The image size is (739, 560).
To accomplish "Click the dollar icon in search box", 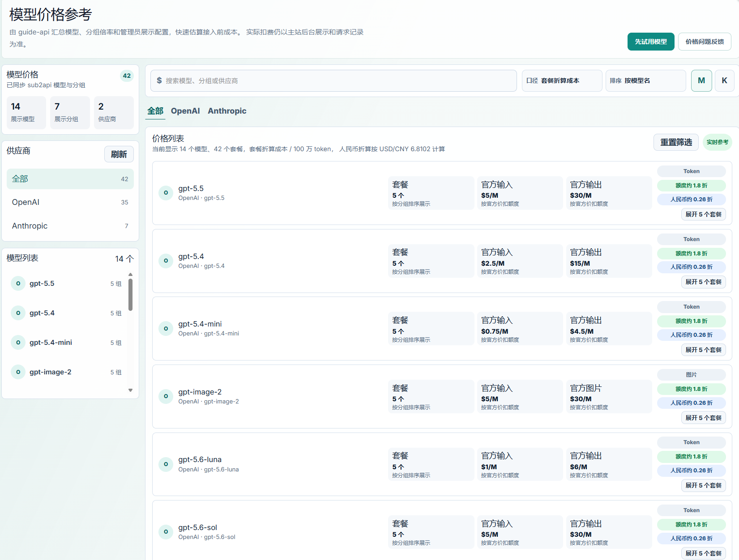I will click(159, 81).
